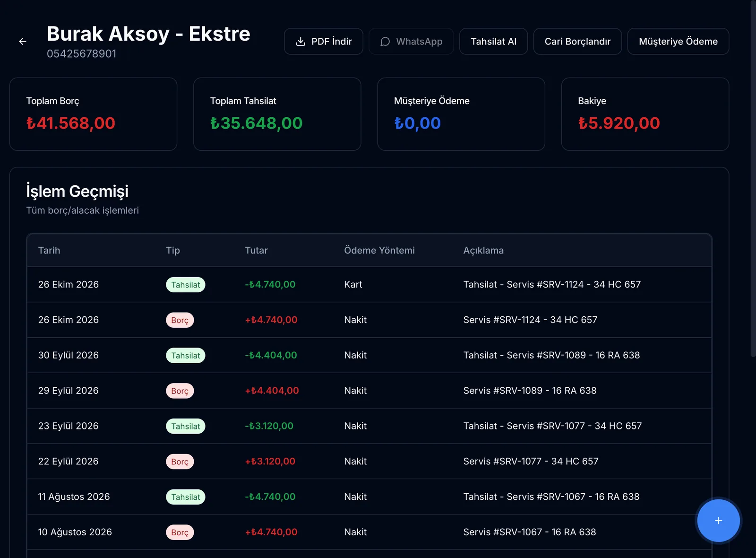Click the WhatsApp chat bubble icon
The image size is (756, 558).
[385, 42]
